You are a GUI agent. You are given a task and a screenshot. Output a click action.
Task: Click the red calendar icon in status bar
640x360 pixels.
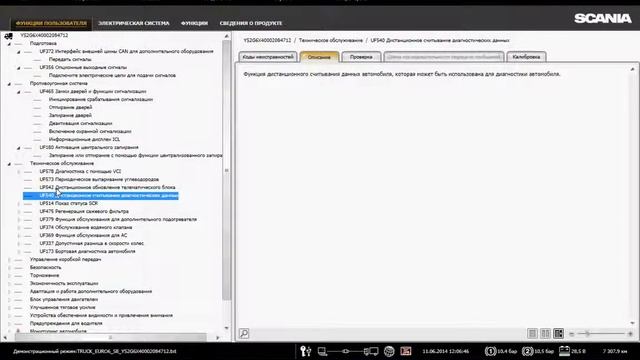pyautogui.click(x=406, y=351)
